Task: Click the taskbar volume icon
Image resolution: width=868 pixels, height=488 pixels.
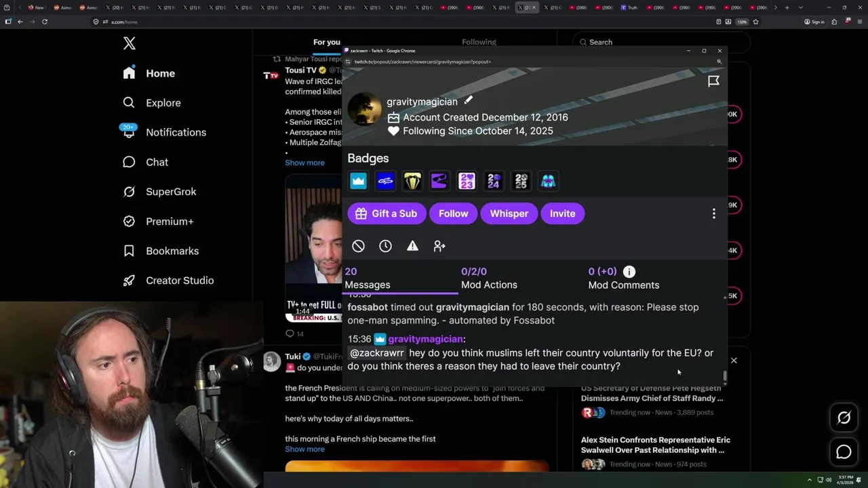Action: coord(829,480)
